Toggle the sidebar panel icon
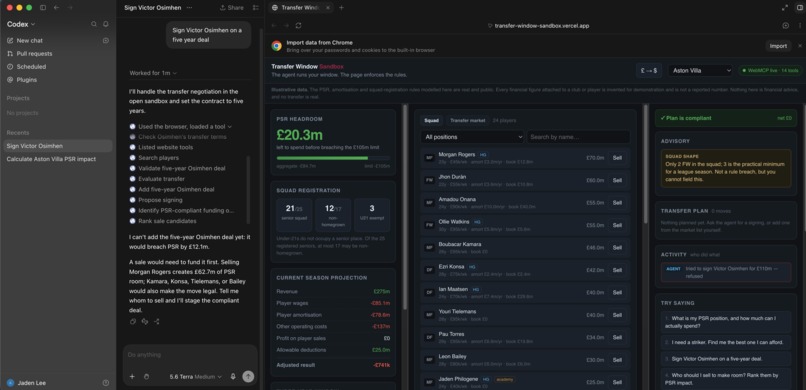The image size is (806, 390). coord(43,8)
